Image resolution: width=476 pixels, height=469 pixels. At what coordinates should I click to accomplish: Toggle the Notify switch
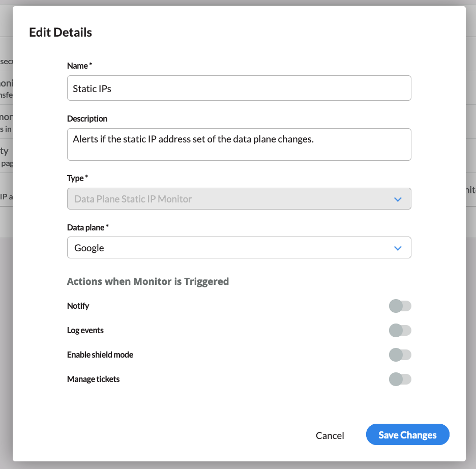tap(400, 306)
